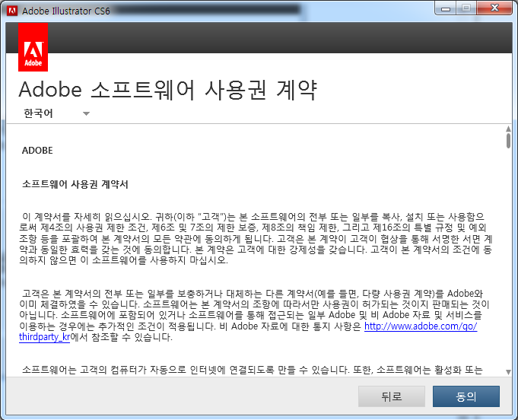Click the 동의 (Accept) button
518x420 pixels.
click(x=466, y=396)
